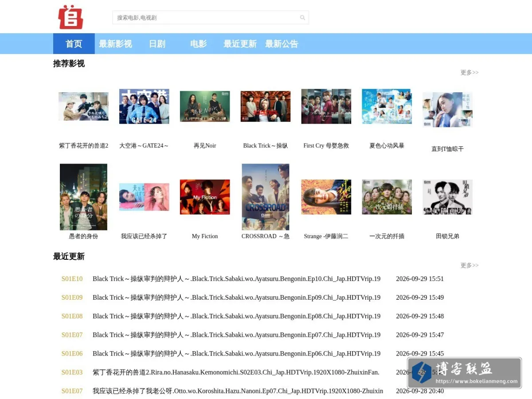The height and width of the screenshot is (399, 532).
Task: Click the CROSSROAD ～急 title text
Action: [x=266, y=236]
